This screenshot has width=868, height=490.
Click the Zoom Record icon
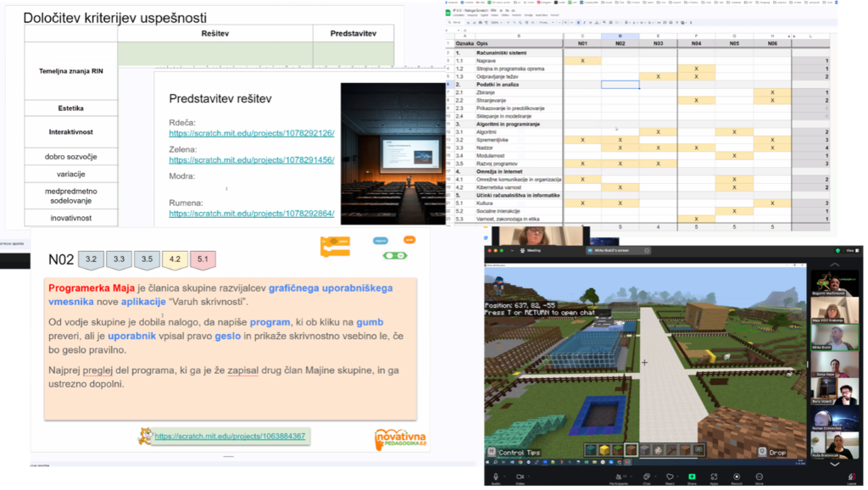click(x=737, y=476)
